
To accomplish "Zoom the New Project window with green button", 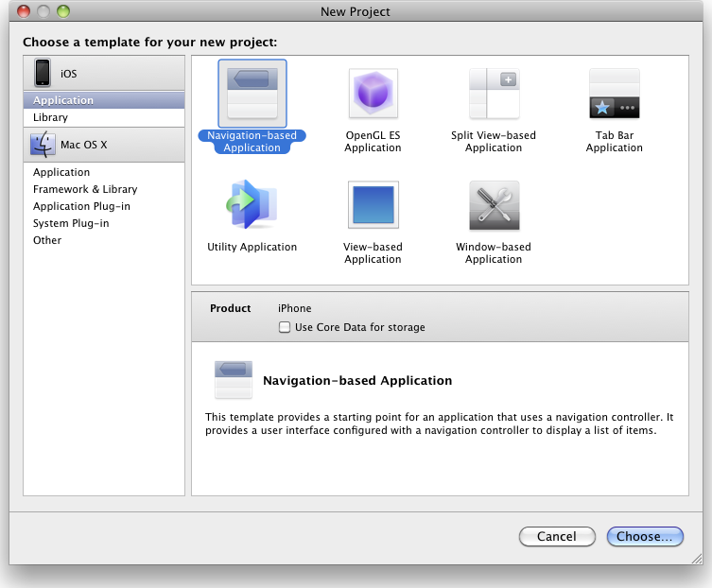I will click(x=63, y=11).
